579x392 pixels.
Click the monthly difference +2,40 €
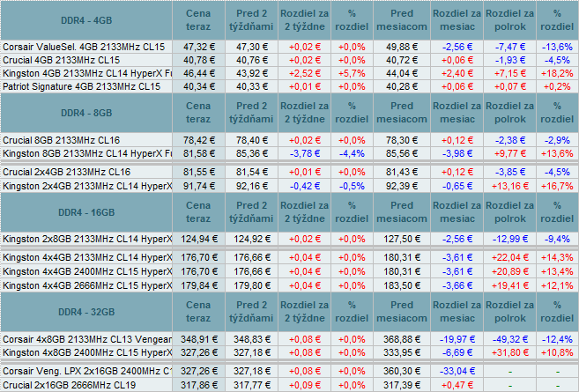point(457,73)
